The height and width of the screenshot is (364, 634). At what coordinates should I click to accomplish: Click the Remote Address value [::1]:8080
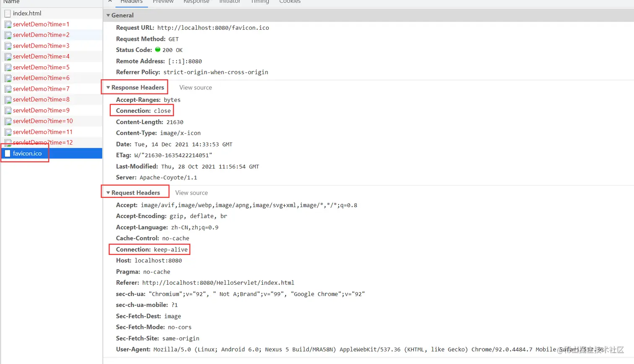pyautogui.click(x=185, y=61)
